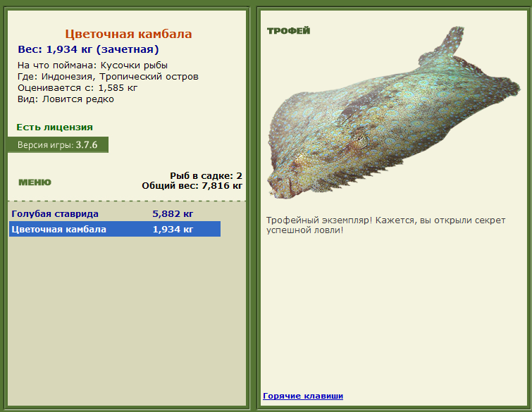Click the Версия игры: 3.7.6 banner
The height and width of the screenshot is (412, 532).
[58, 145]
